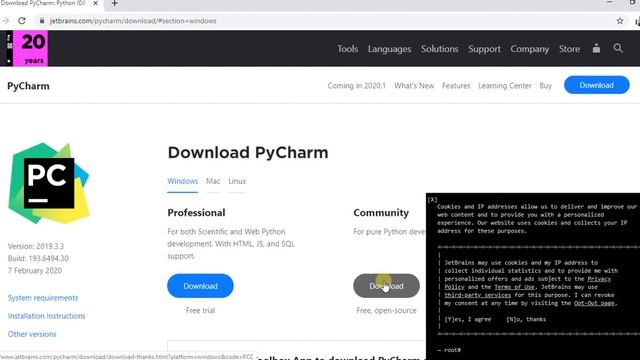Click the 'Free, open-source' label
The height and width of the screenshot is (360, 640).
tap(387, 311)
